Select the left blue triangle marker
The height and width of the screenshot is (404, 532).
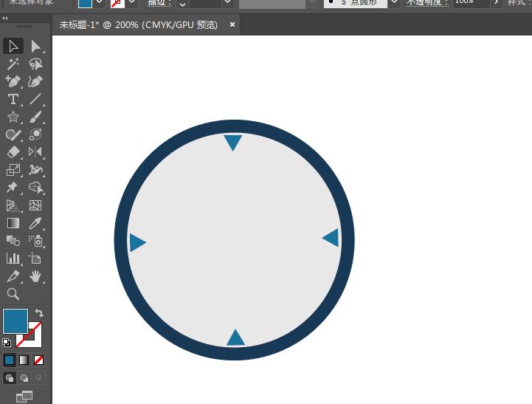point(137,242)
